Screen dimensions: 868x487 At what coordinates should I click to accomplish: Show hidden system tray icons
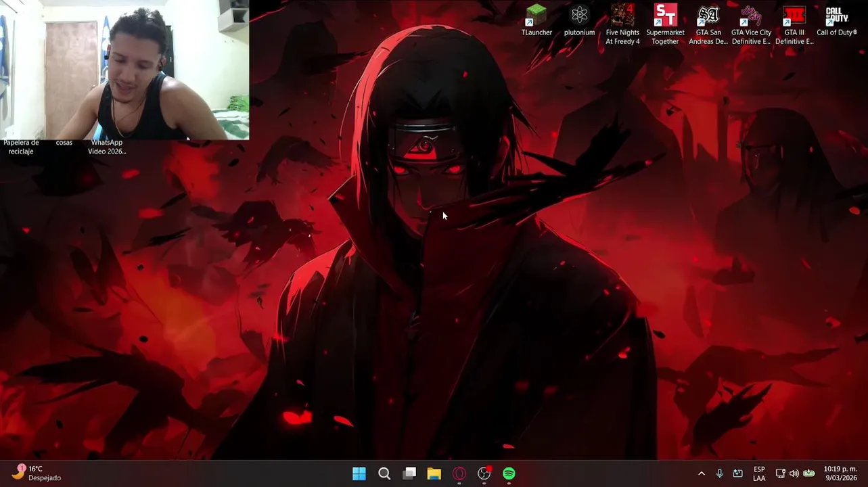pyautogui.click(x=702, y=473)
